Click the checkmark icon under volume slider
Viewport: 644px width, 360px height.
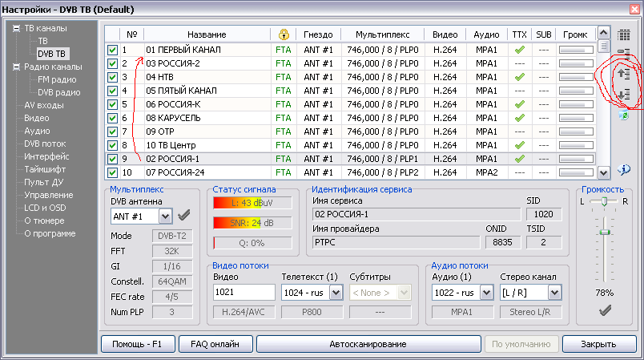click(605, 311)
